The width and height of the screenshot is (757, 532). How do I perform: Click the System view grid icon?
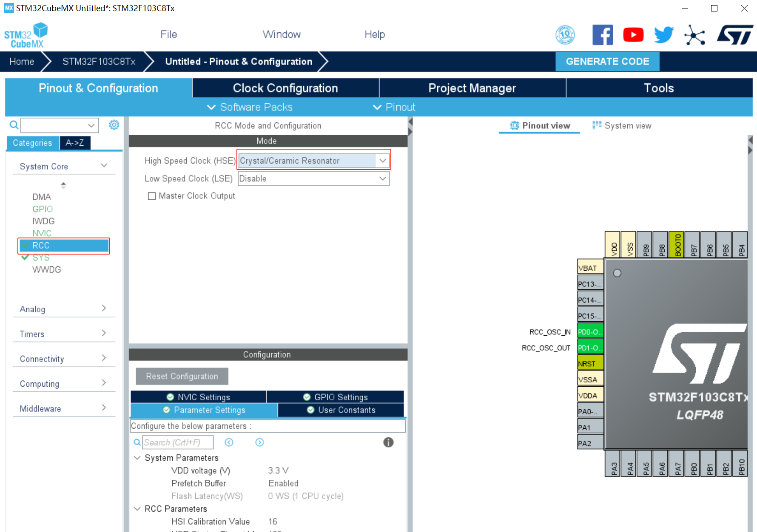coord(597,125)
